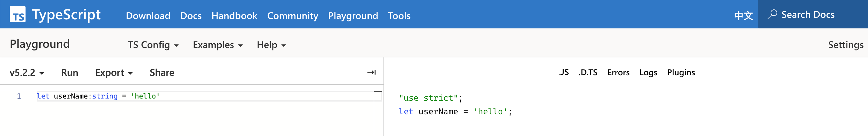
Task: Click the Share button
Action: click(162, 72)
